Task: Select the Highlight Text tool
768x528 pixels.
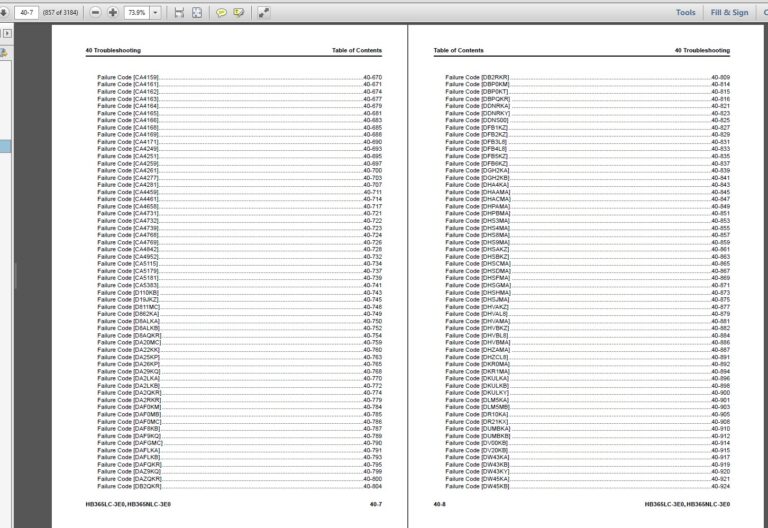Action: 239,12
